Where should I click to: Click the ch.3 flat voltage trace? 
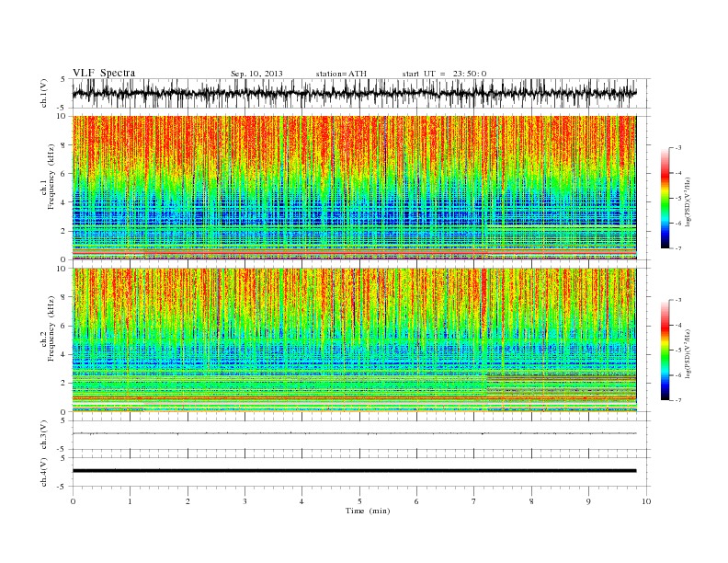pyautogui.click(x=355, y=433)
